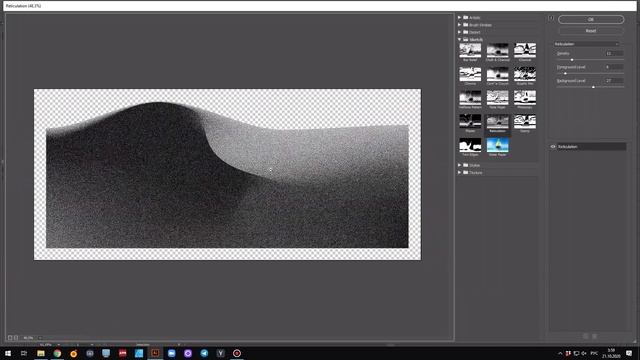Open Google Chrome from the taskbar
The image size is (640, 360).
(57, 353)
